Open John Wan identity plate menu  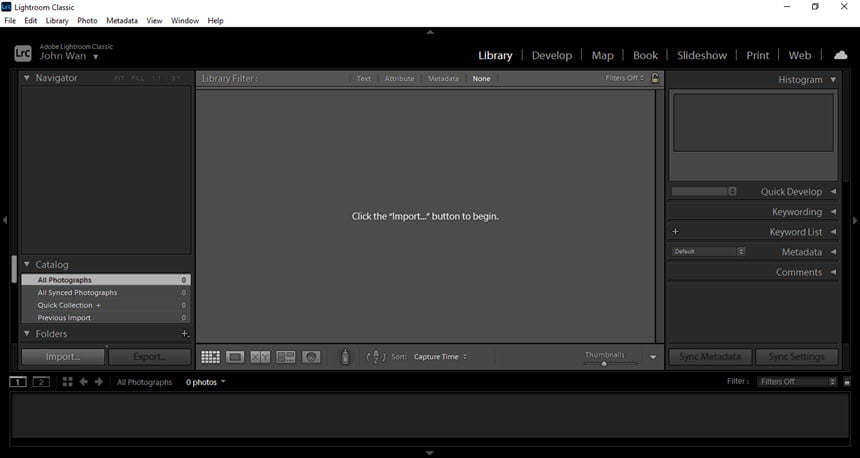[x=69, y=56]
